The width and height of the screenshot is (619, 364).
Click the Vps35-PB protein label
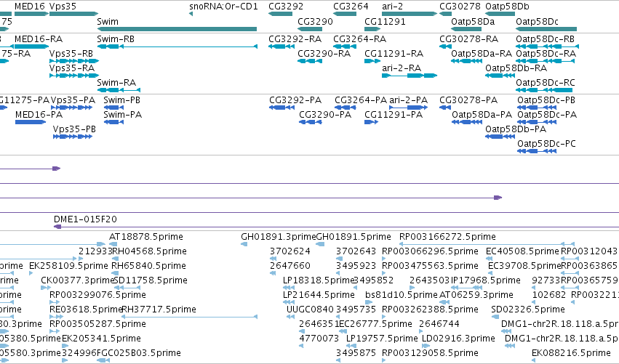pyautogui.click(x=74, y=129)
